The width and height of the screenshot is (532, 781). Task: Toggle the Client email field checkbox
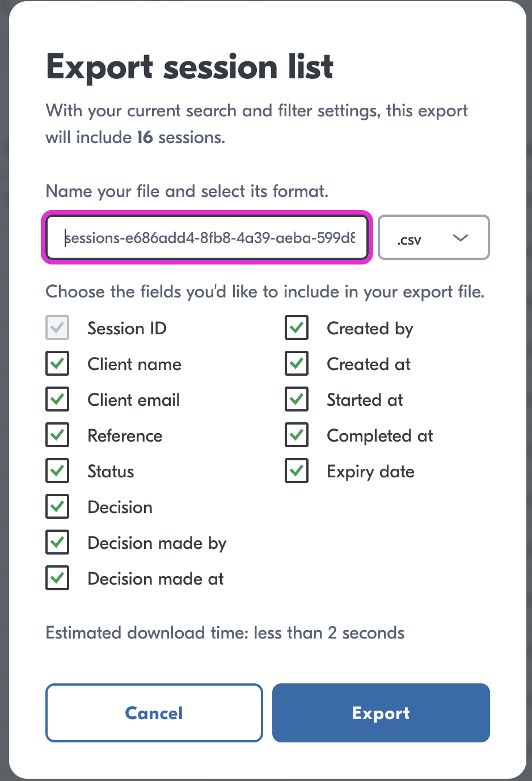coord(57,400)
